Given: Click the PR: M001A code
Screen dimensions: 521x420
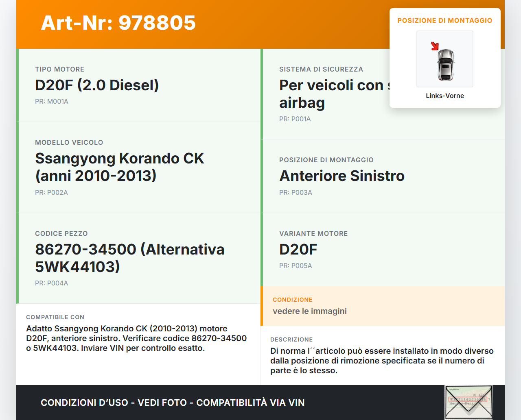Looking at the screenshot, I should click(52, 102).
